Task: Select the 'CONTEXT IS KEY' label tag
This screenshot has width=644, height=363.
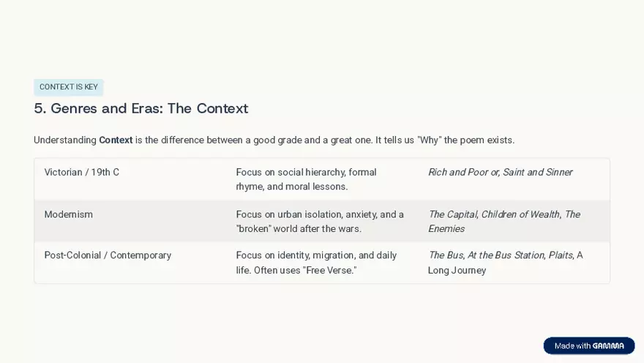Action: point(68,87)
